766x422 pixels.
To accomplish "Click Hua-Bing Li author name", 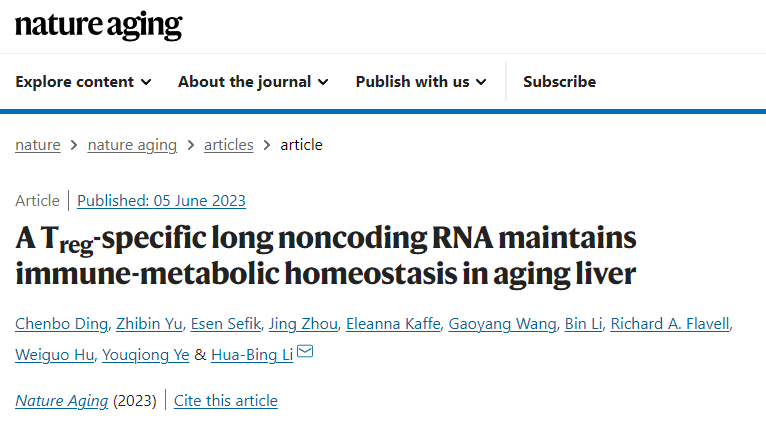I will (x=252, y=355).
